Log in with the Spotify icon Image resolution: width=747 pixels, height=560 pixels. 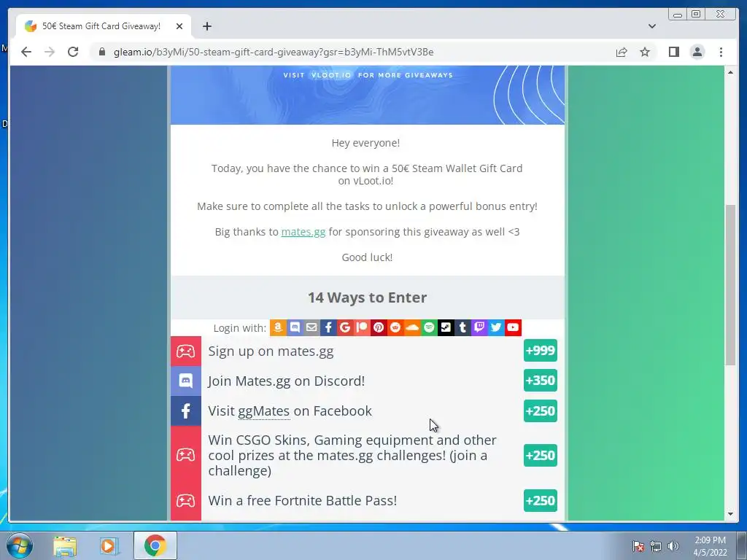click(x=429, y=327)
